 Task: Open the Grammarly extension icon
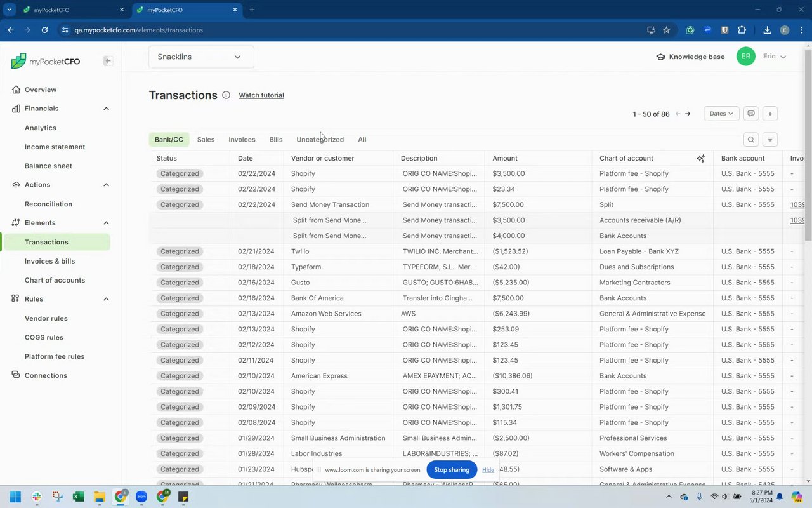pos(691,30)
